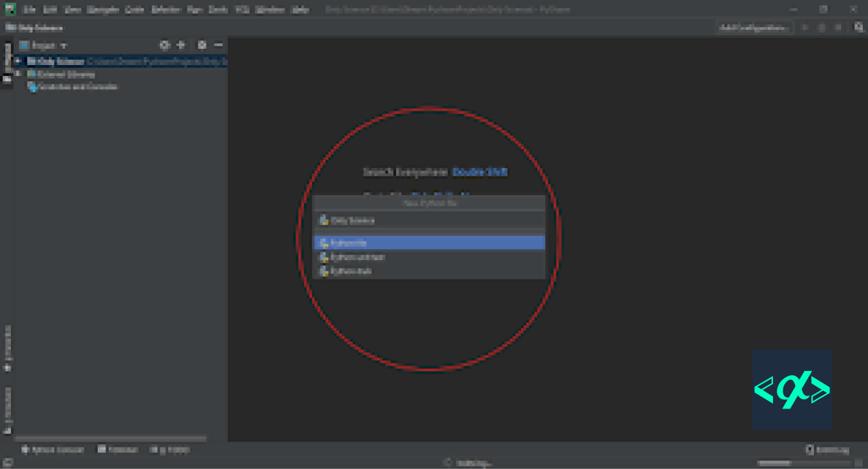Expand the Only Science project root

tap(20, 61)
